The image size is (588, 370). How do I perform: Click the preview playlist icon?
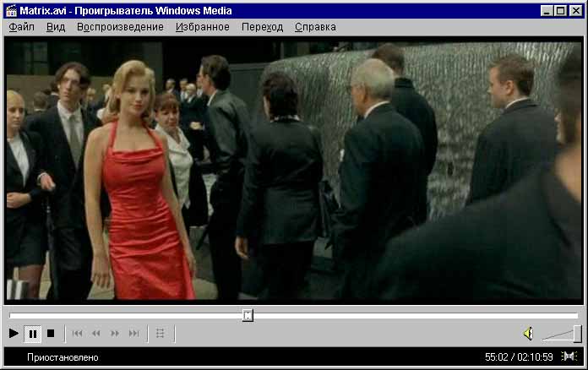161,334
